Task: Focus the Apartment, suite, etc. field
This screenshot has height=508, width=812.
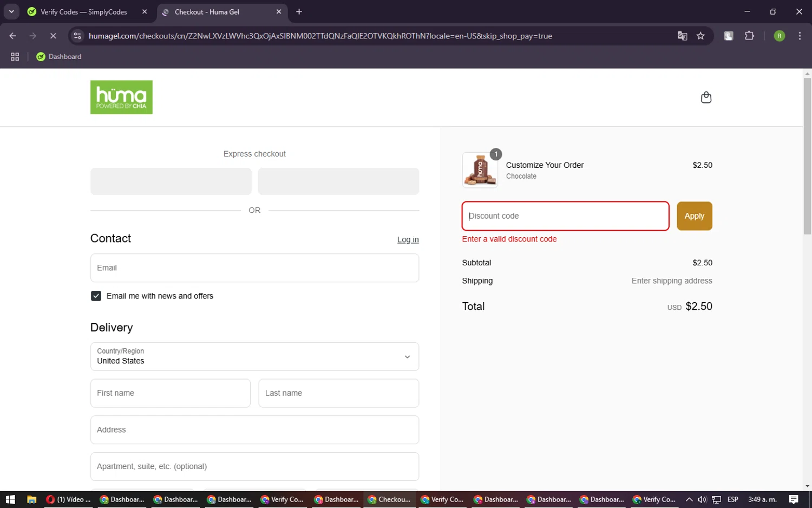Action: click(254, 467)
